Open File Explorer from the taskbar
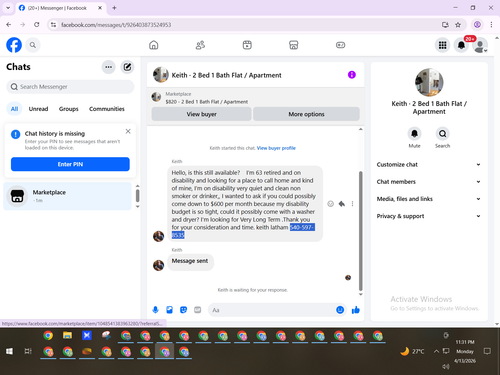500x375 pixels. [67, 336]
